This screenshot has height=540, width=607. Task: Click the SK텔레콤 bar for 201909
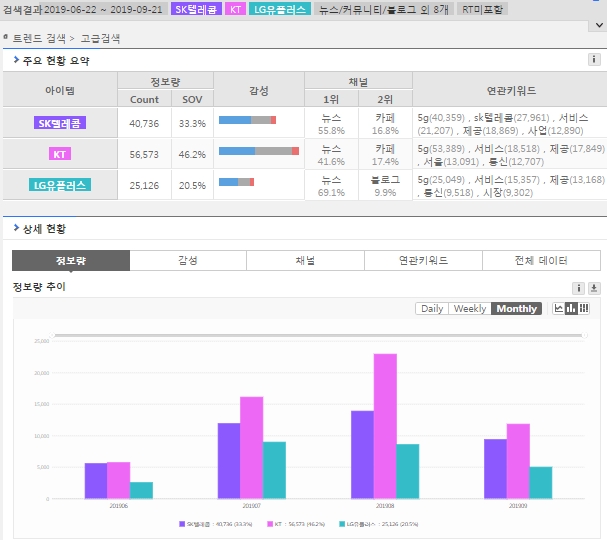tap(496, 469)
